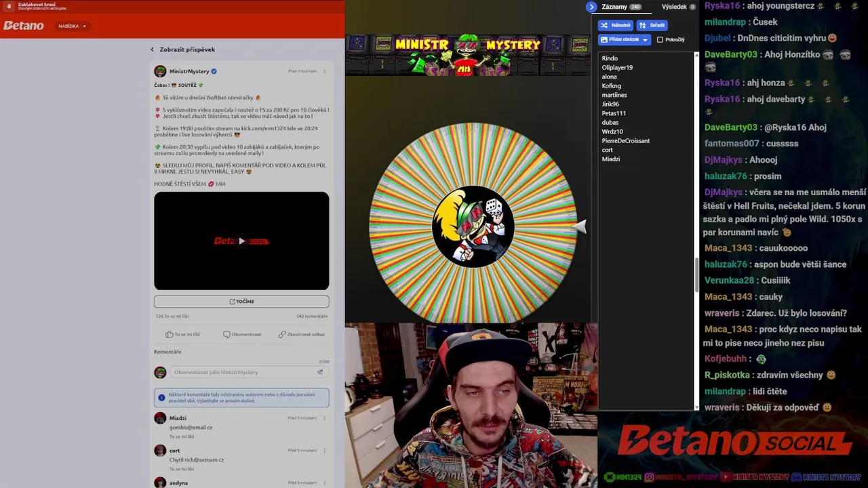Viewport: 868px width, 488px height.
Task: Open three-dot menu on Miadzi's comment
Action: pos(324,418)
